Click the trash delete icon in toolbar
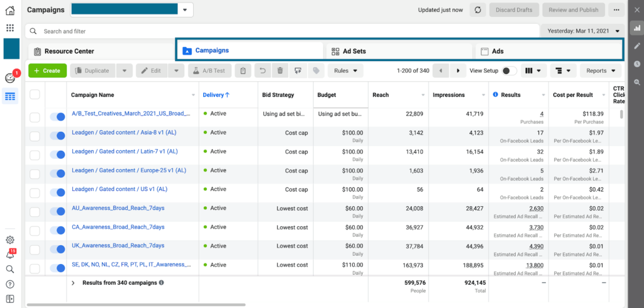The height and width of the screenshot is (308, 644). tap(280, 71)
